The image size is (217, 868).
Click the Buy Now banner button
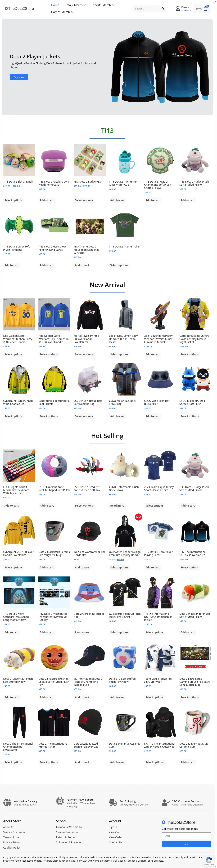(18, 77)
